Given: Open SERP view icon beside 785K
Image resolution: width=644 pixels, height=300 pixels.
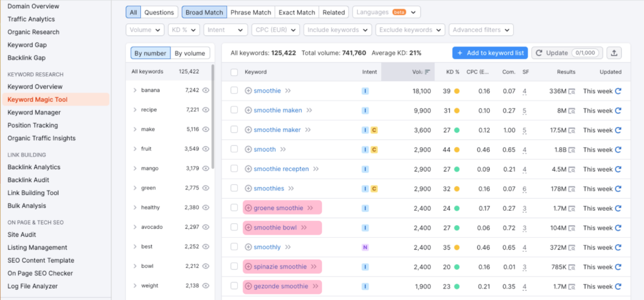Looking at the screenshot, I should [572, 267].
